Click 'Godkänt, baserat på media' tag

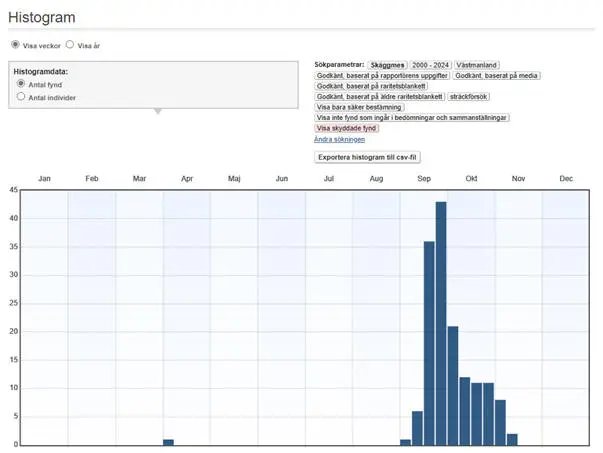[495, 75]
